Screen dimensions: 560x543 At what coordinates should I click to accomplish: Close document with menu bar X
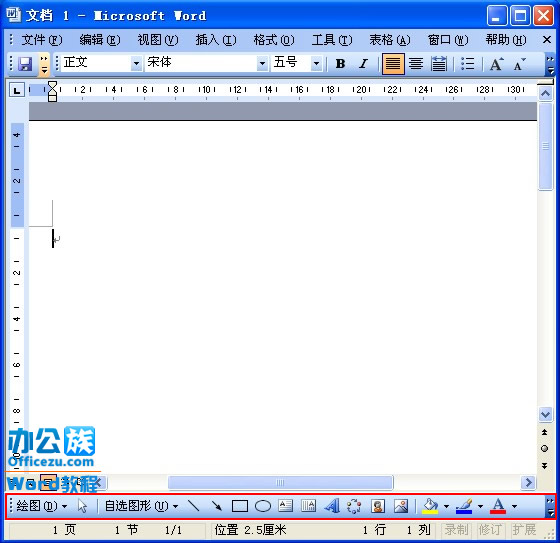pos(546,40)
